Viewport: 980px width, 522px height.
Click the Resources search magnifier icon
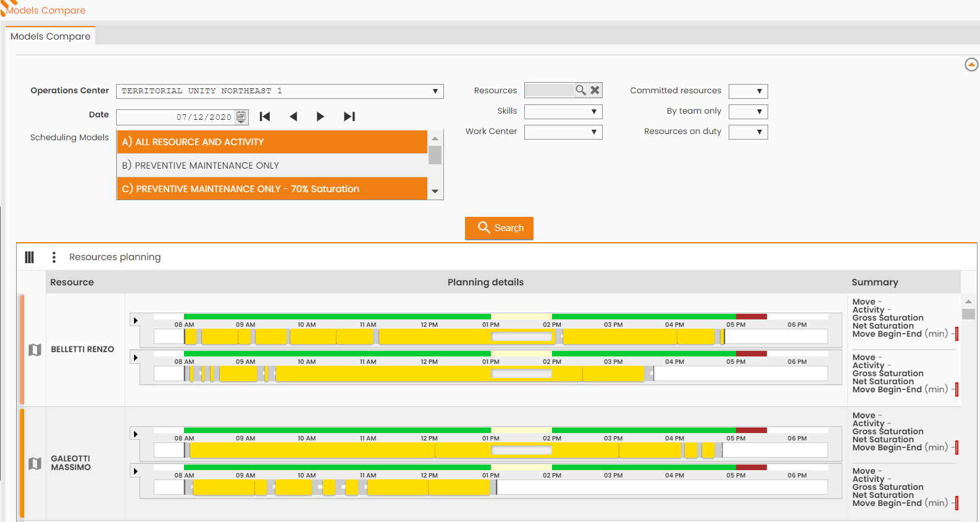[580, 90]
